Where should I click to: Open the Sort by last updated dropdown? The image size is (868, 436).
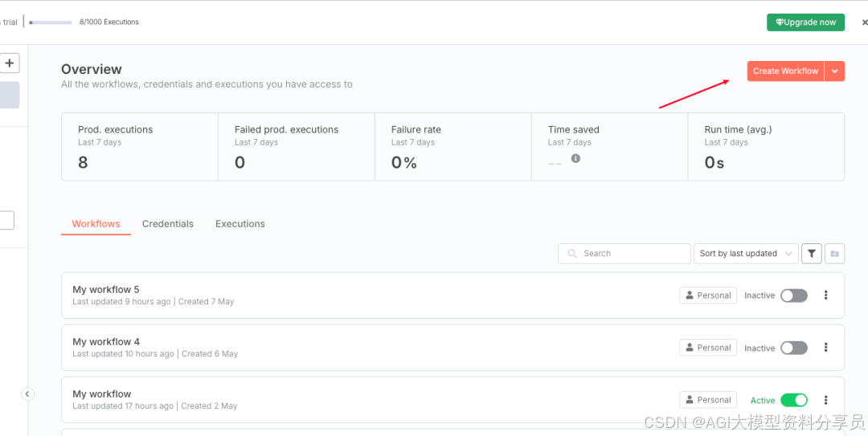click(x=746, y=254)
